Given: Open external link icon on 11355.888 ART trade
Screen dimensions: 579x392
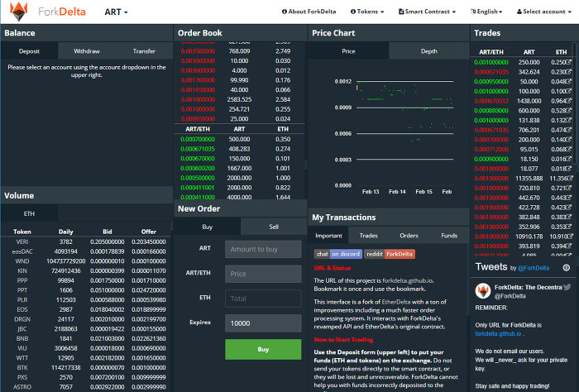Looking at the screenshot, I should click(x=571, y=179).
